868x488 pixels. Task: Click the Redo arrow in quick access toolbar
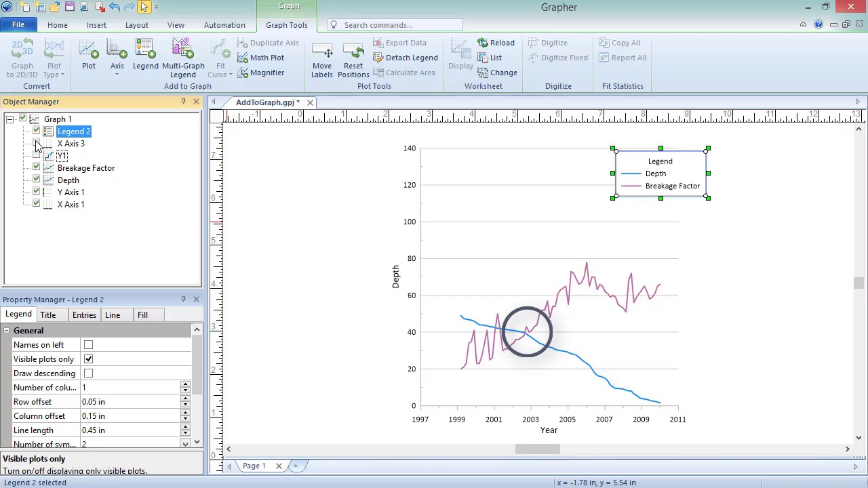tap(130, 7)
